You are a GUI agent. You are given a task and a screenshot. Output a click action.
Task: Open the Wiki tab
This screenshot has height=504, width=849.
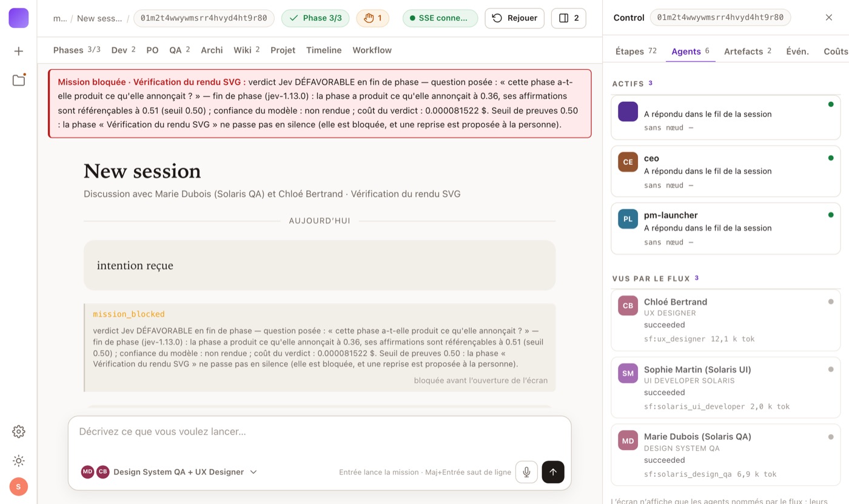click(x=246, y=50)
